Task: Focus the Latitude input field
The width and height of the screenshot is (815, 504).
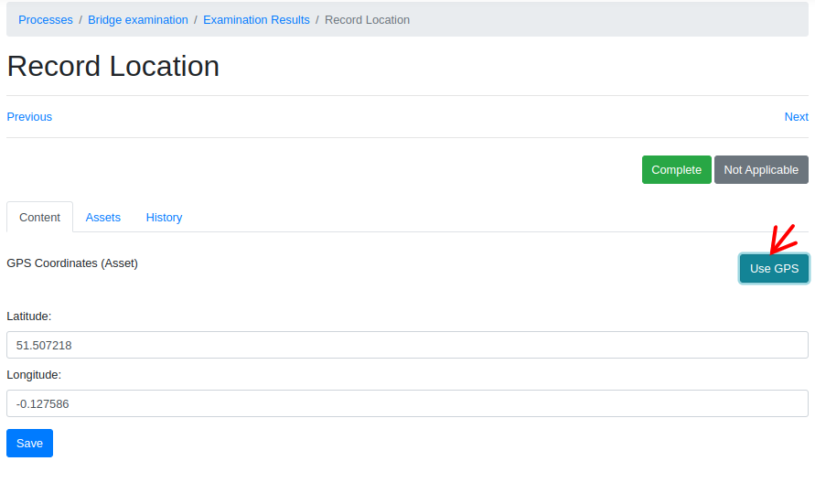Action: pyautogui.click(x=407, y=345)
